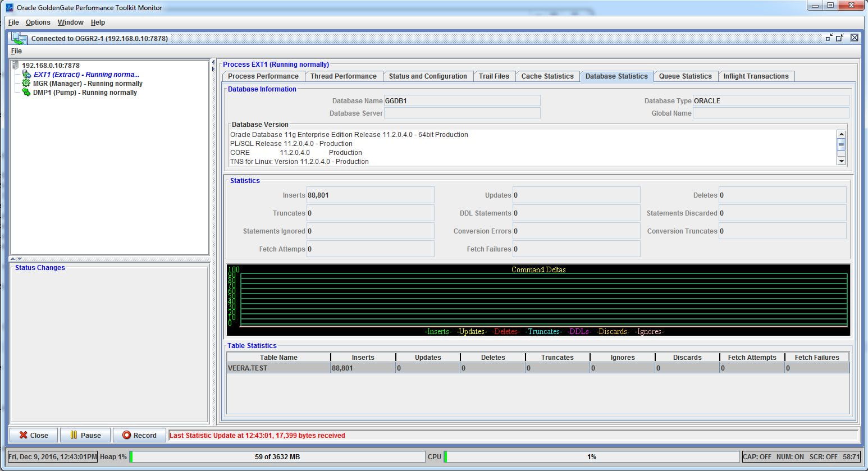Viewport: 868px width, 471px height.
Task: Open the top File menu
Action: [13, 22]
